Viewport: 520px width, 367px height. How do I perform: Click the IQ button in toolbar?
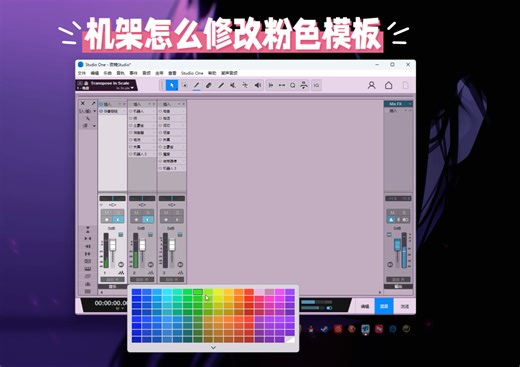(x=316, y=85)
